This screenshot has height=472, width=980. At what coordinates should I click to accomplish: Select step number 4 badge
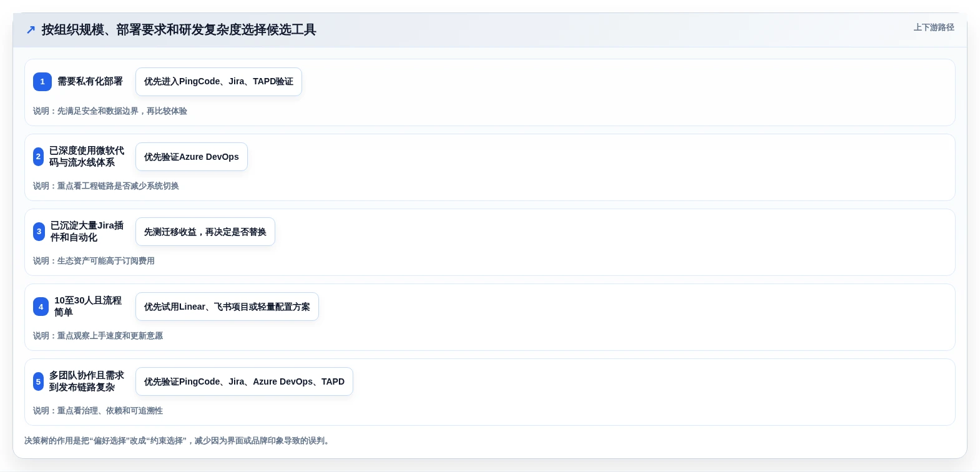coord(41,307)
